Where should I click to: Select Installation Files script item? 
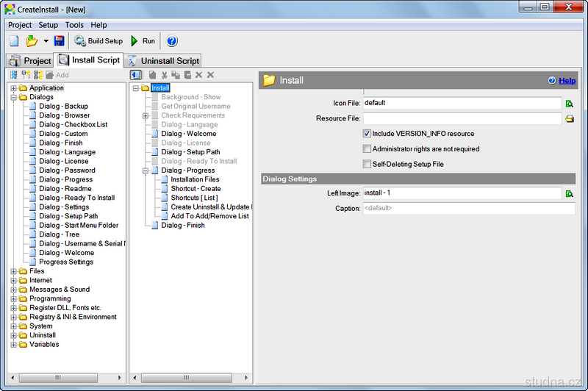click(195, 179)
